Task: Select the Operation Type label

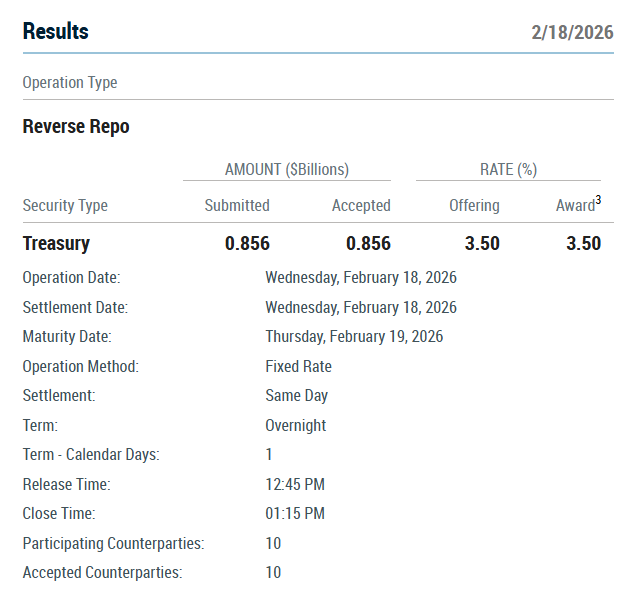Action: [70, 82]
